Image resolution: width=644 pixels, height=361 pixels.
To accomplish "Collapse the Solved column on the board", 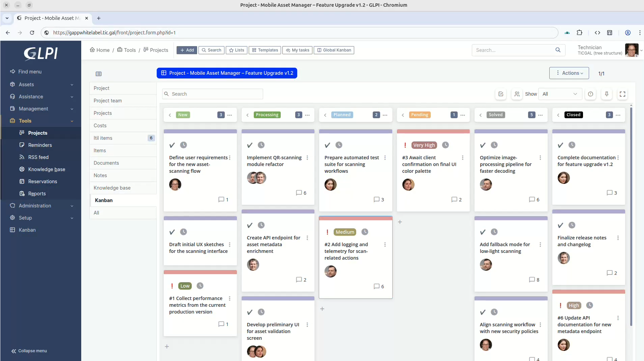I will [x=480, y=115].
